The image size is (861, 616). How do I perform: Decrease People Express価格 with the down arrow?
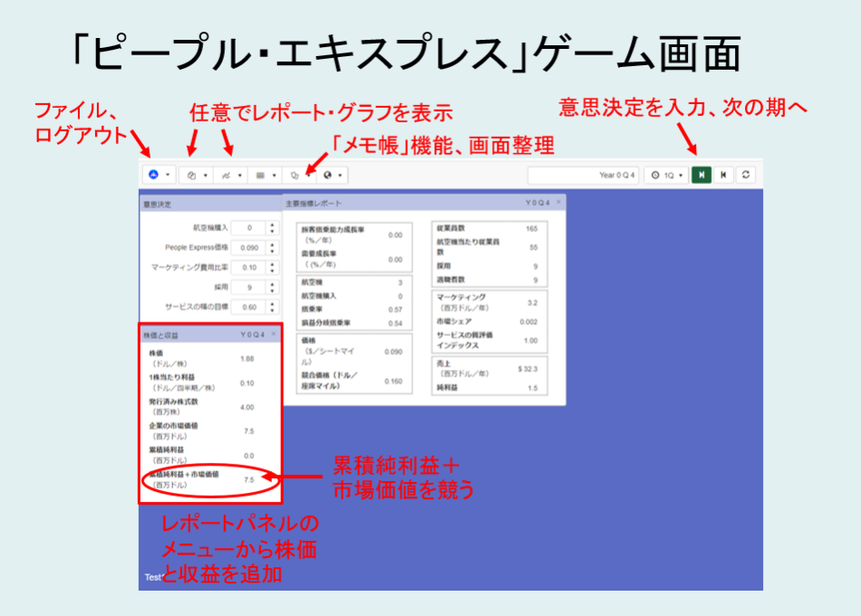(x=273, y=252)
